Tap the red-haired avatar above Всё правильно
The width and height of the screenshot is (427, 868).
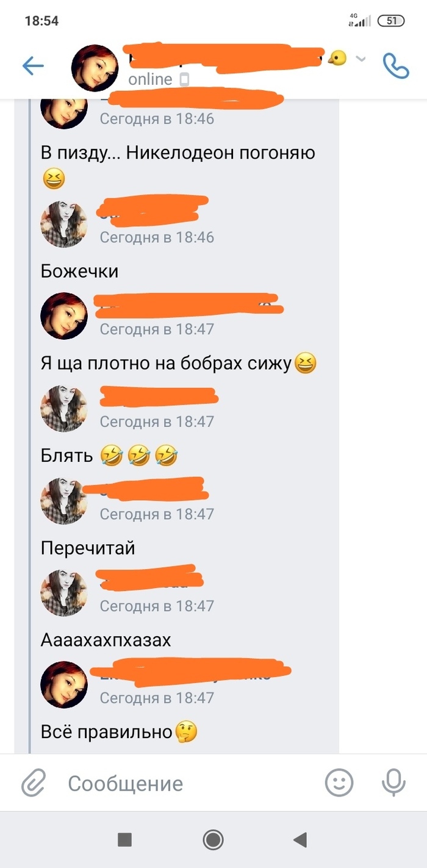coord(64,684)
